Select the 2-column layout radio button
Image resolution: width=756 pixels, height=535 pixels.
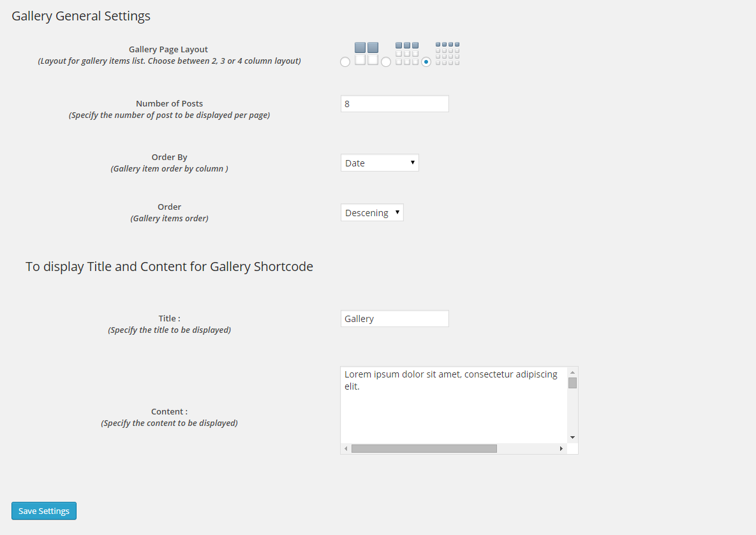[345, 62]
